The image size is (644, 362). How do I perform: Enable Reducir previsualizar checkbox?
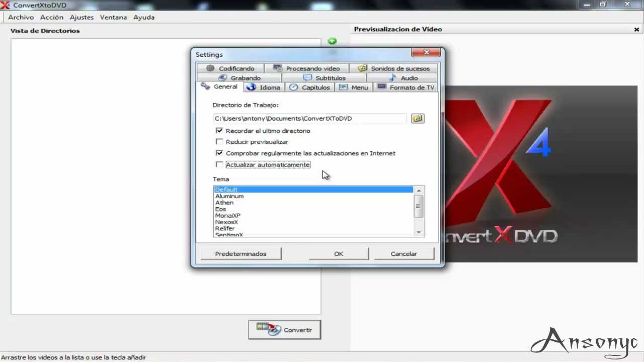point(219,142)
